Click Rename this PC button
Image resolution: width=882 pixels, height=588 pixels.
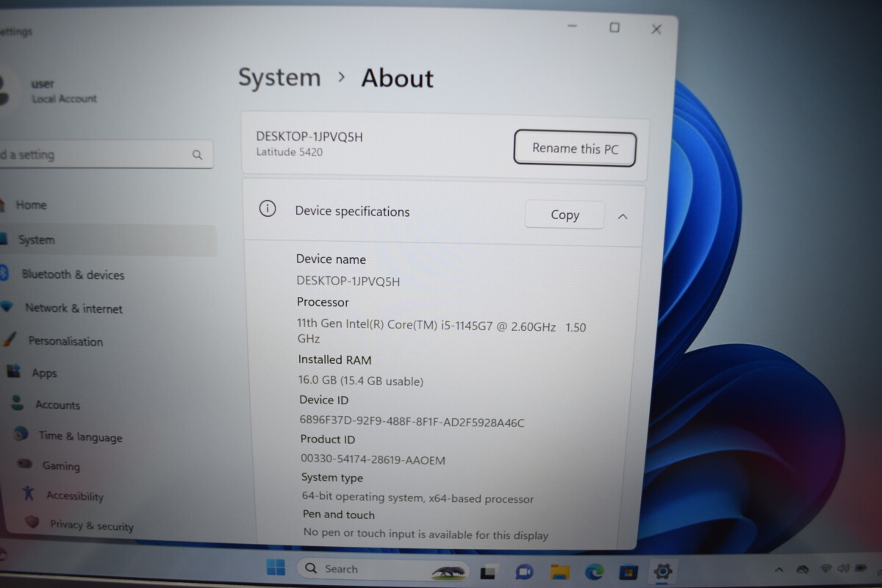575,148
